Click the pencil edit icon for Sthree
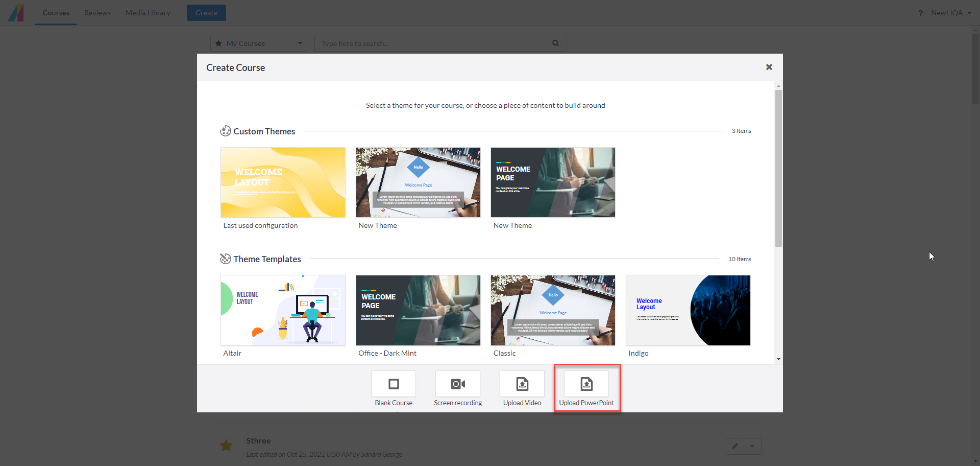980x466 pixels. click(735, 446)
